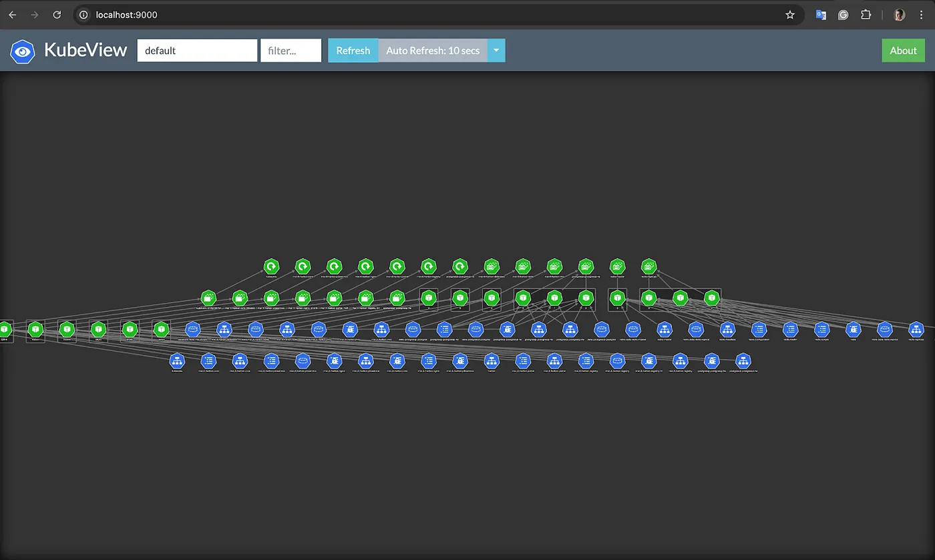Select a blue persistent volume claim cylinder node

point(192,329)
